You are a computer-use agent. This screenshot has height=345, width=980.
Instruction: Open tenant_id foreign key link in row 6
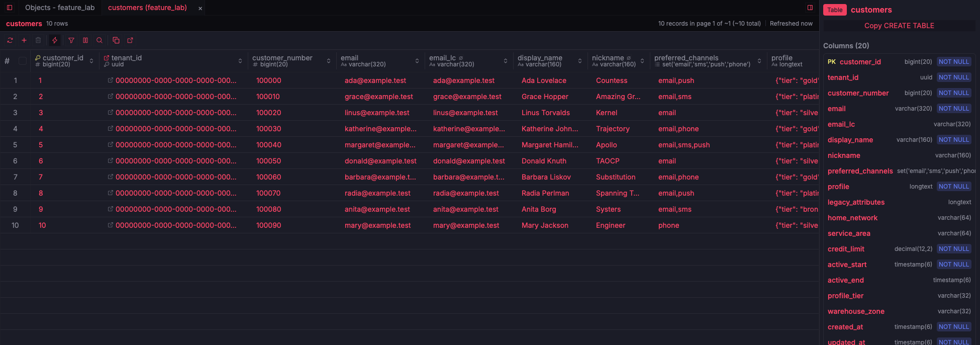tap(111, 161)
